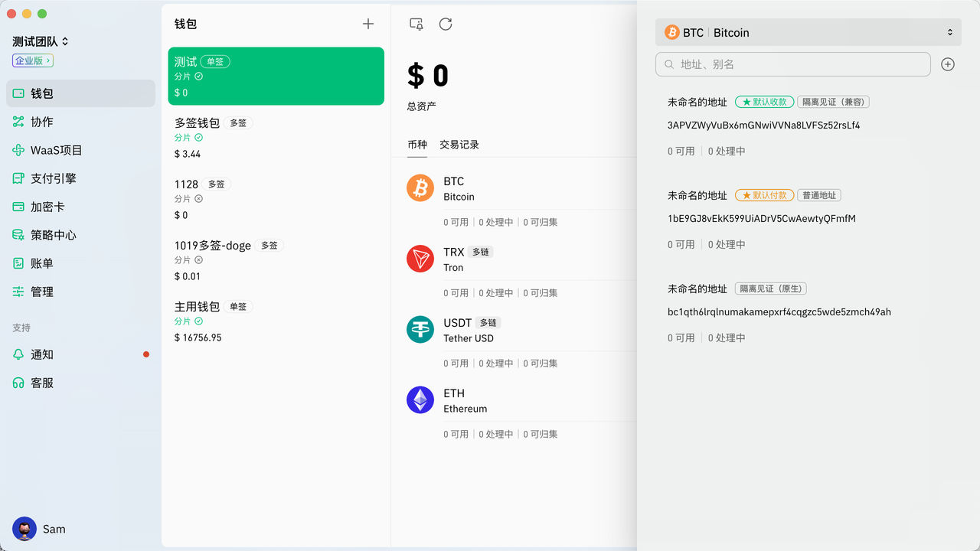The width and height of the screenshot is (980, 551).
Task: Click the plus icon to add wallet
Action: click(368, 24)
